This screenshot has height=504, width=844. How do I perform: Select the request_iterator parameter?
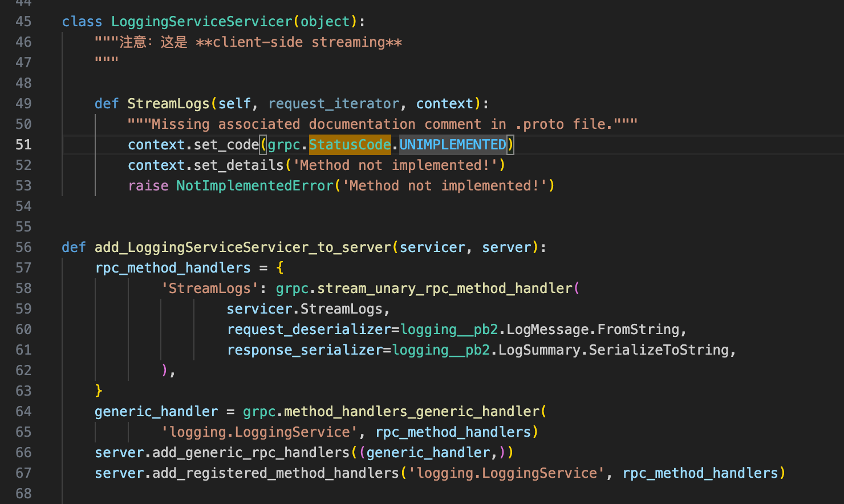click(x=334, y=104)
